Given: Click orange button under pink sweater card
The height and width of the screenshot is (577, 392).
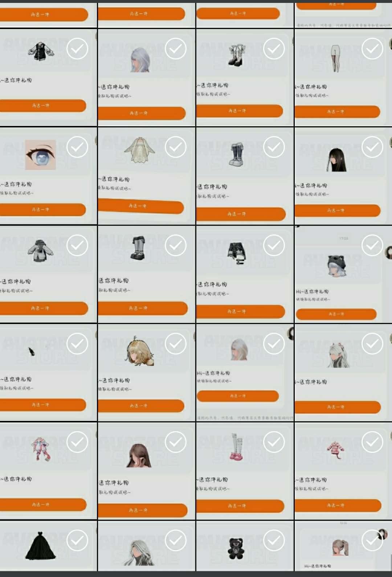Looking at the screenshot, I should point(338,505).
